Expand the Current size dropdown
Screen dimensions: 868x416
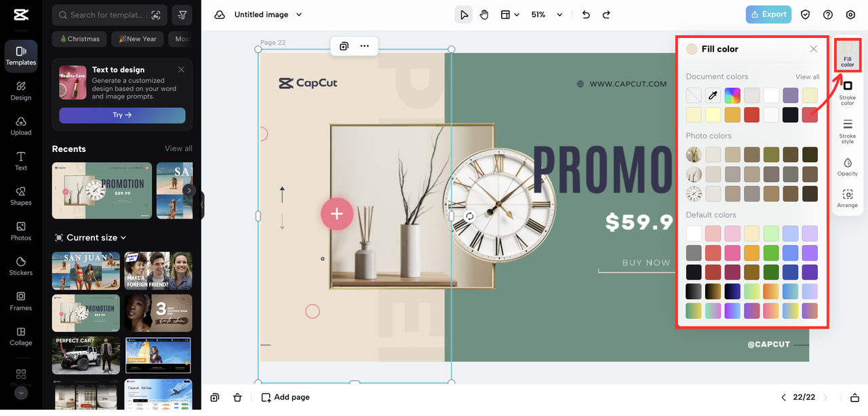pos(90,238)
